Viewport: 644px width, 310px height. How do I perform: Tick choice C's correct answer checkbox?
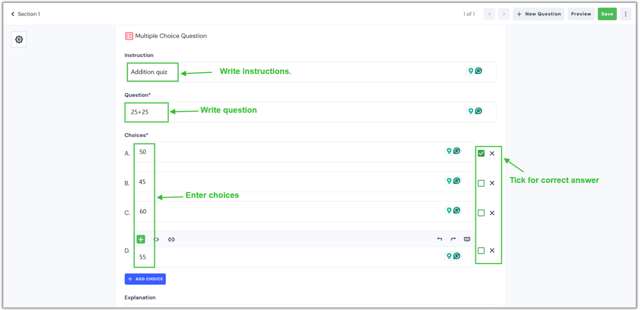481,213
